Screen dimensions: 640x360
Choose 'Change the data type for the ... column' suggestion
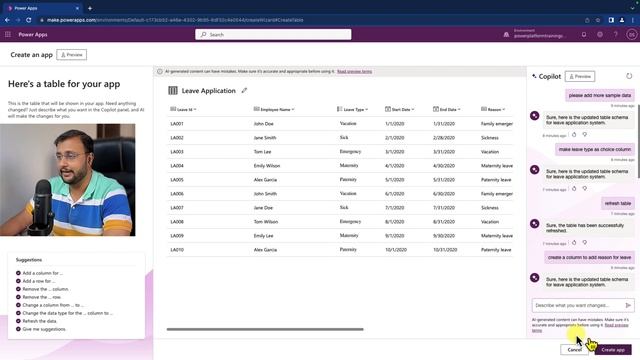point(67,313)
